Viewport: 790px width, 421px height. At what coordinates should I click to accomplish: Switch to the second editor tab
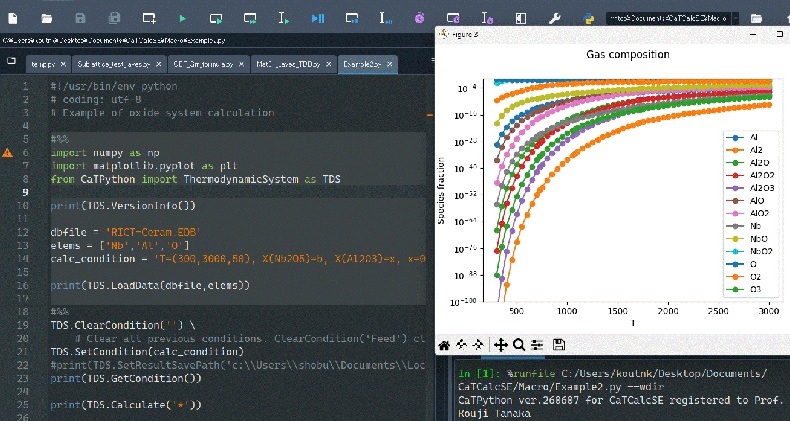113,64
